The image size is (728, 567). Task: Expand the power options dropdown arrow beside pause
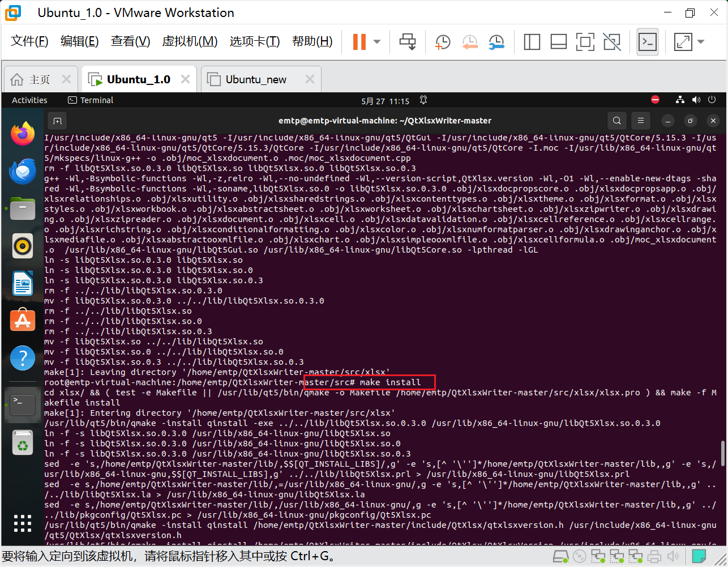[x=377, y=42]
